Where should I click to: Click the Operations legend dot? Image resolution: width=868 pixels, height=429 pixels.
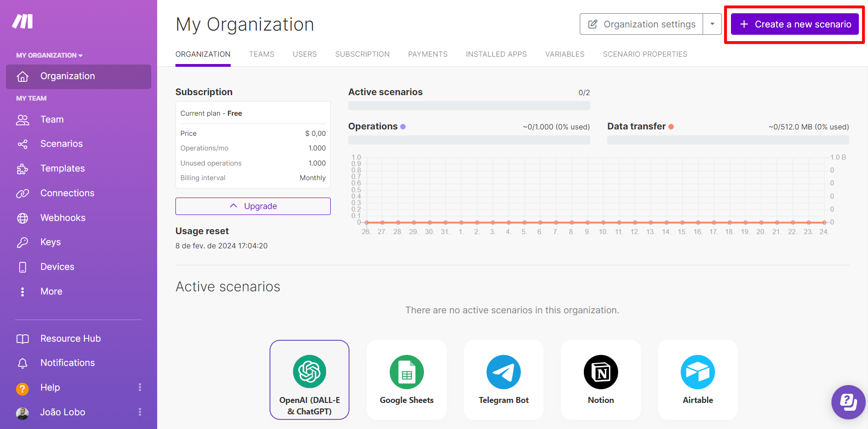click(403, 127)
